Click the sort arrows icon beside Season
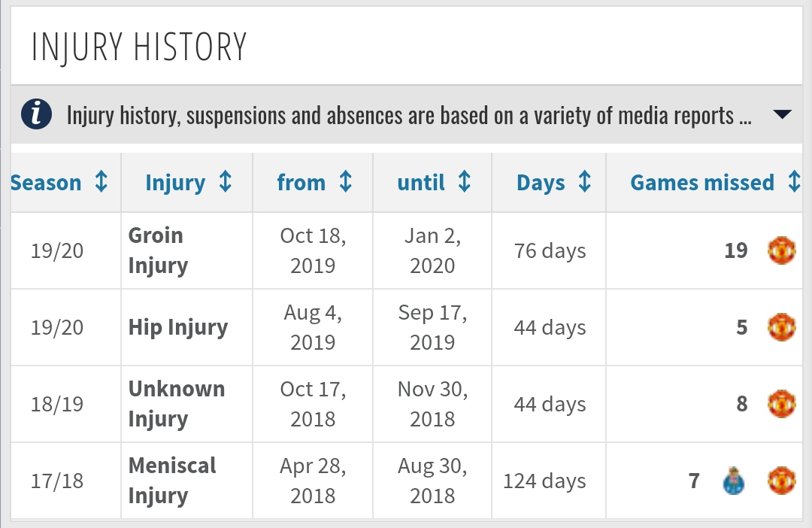This screenshot has height=528, width=812. 101,183
